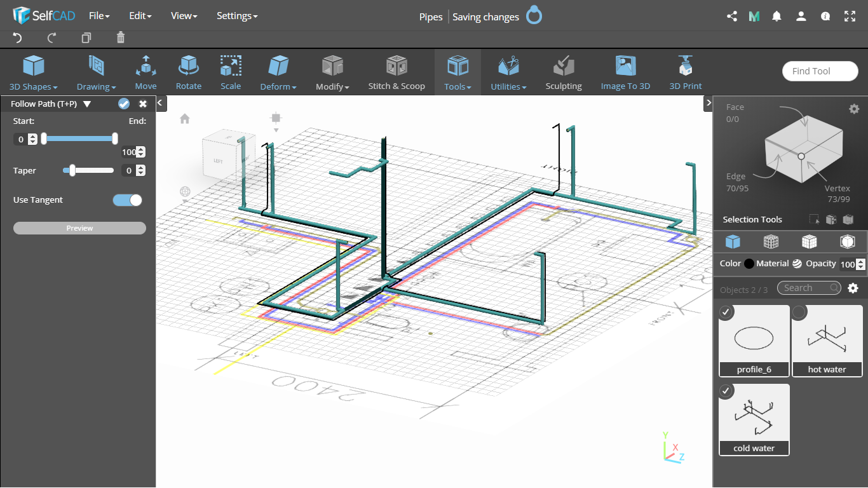The height and width of the screenshot is (488, 868).
Task: Open the View menu
Action: point(184,16)
